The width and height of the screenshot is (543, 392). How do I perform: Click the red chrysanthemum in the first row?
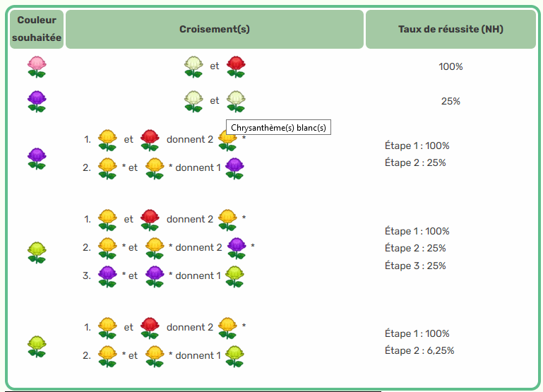coord(236,66)
